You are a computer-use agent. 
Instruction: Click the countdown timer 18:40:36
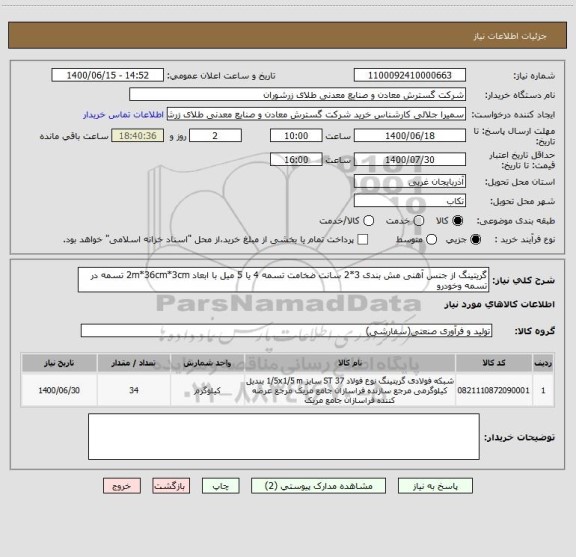point(138,136)
